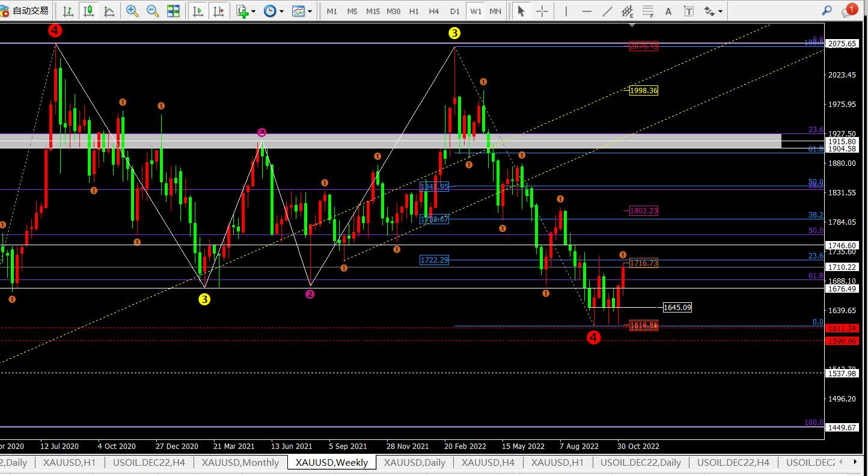868x476 pixels.
Task: Expand the indicators dropdown arrow
Action: click(253, 11)
